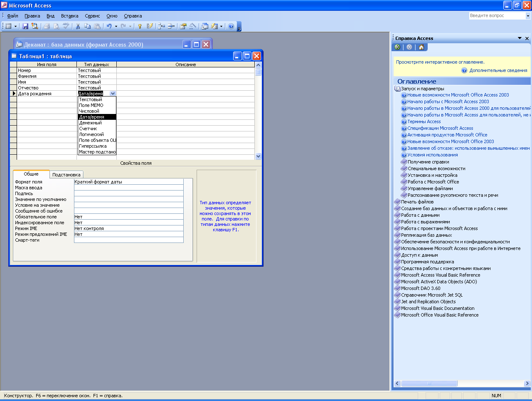This screenshot has width=532, height=401.
Task: Choose Логический in the data type list
Action: (x=97, y=134)
